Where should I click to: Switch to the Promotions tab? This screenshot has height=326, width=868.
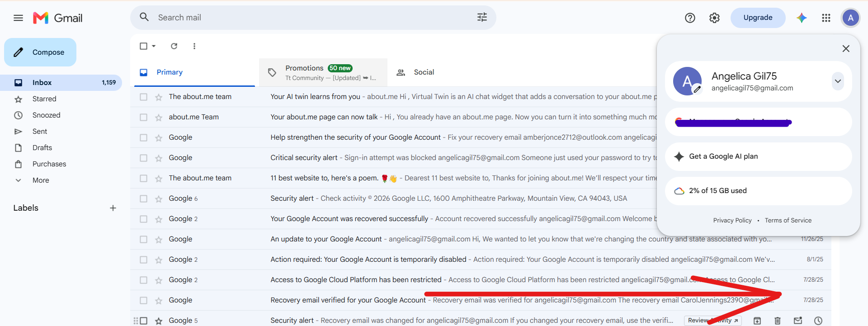(323, 72)
